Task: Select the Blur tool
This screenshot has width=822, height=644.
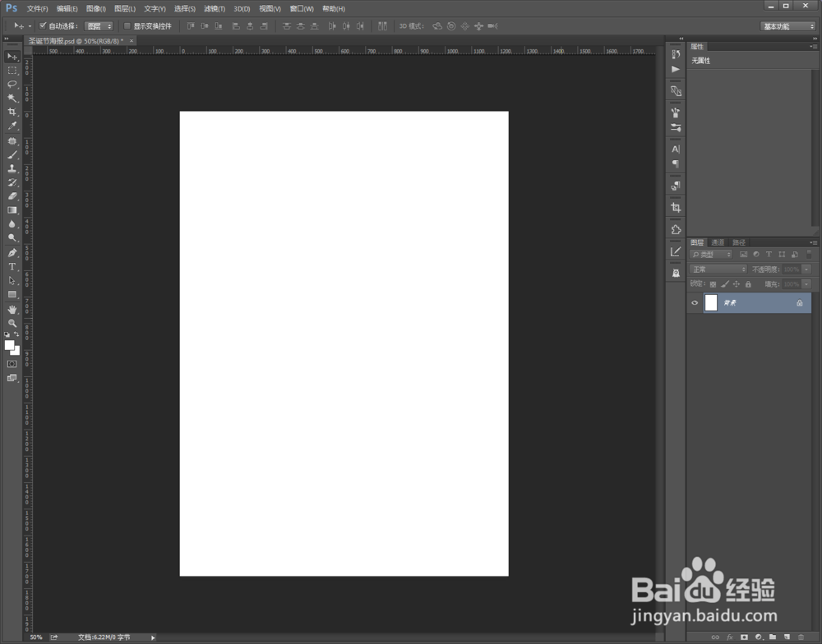Action: click(12, 223)
